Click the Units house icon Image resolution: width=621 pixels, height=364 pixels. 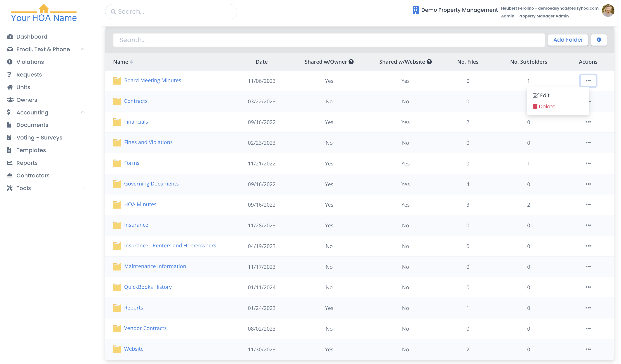(10, 87)
